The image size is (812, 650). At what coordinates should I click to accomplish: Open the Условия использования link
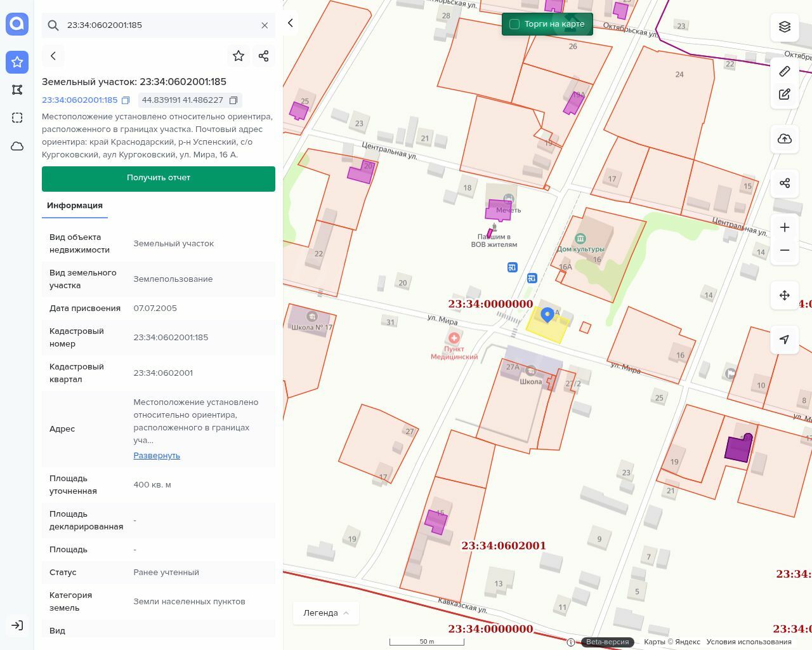pos(749,642)
